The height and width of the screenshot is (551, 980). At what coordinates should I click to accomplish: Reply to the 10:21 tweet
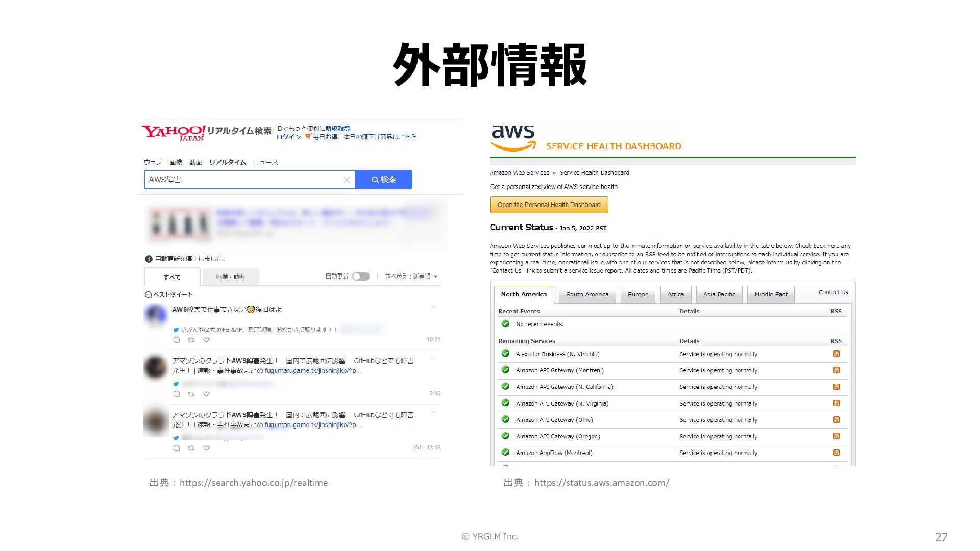tap(177, 340)
